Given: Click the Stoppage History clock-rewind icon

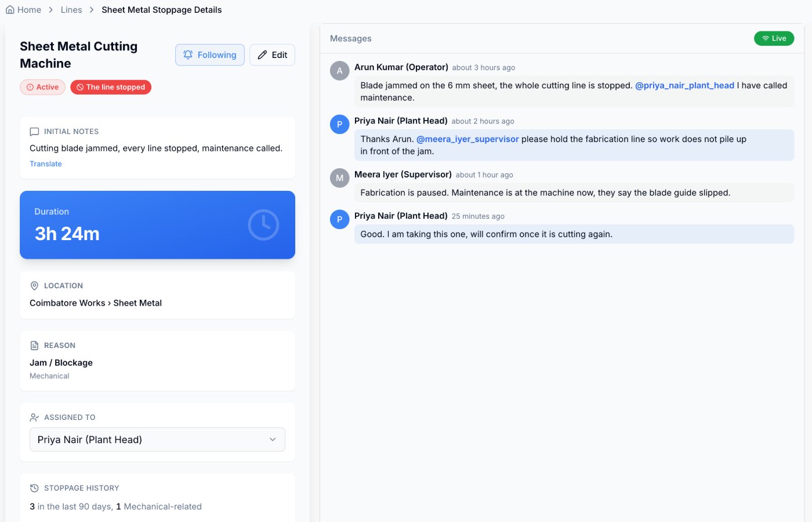Looking at the screenshot, I should click(34, 488).
